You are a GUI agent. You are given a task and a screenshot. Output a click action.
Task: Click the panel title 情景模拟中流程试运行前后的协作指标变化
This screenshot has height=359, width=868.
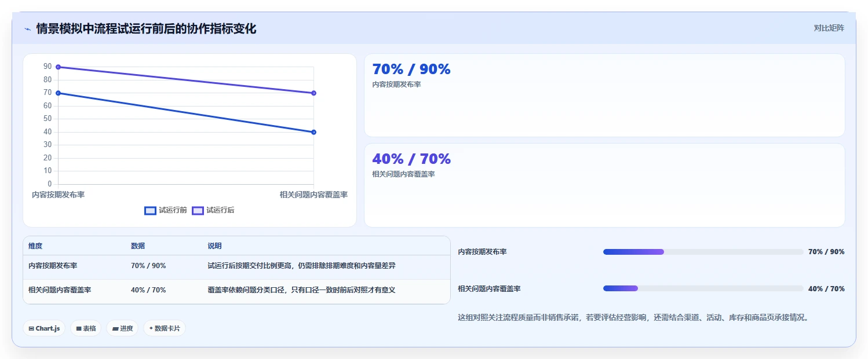pyautogui.click(x=146, y=29)
